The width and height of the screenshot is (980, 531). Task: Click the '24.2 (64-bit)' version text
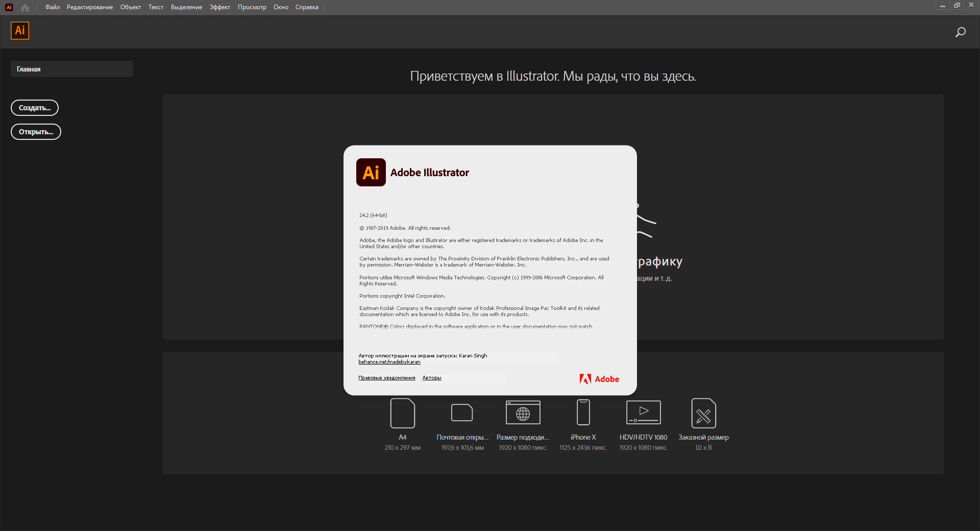[373, 215]
